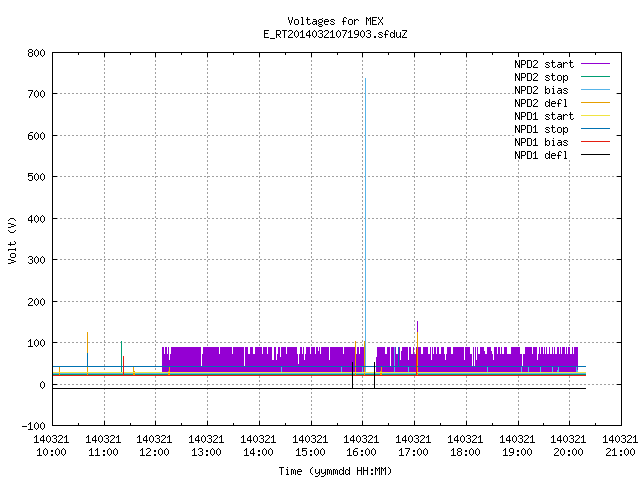640x480 pixels.
Task: Select the filename text E_RT20140321071903.sfduZ
Action: pyautogui.click(x=335, y=34)
